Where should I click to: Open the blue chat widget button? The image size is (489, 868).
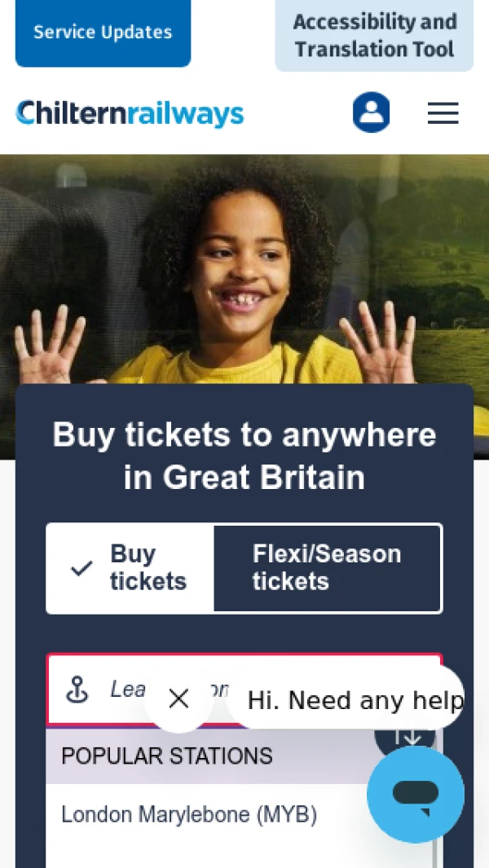416,795
